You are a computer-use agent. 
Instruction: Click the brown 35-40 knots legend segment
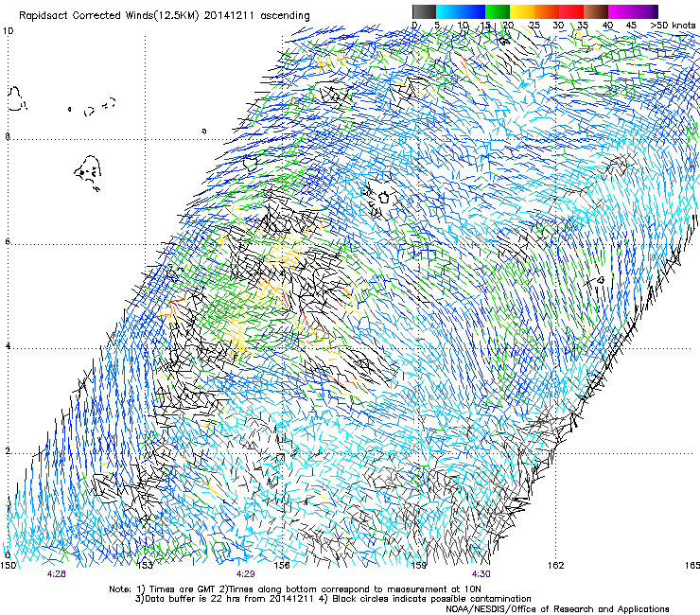(596, 11)
